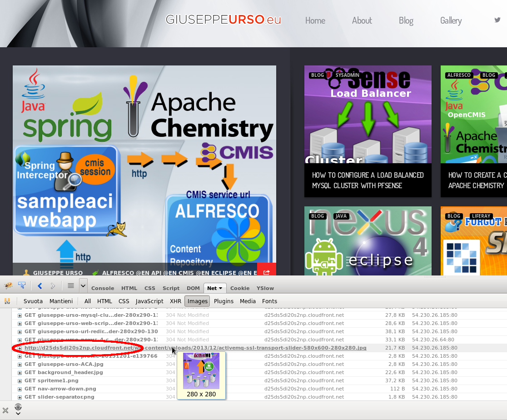The height and width of the screenshot is (420, 507).
Task: Open the add-on icon menu in bottom bar
Action: 18,409
